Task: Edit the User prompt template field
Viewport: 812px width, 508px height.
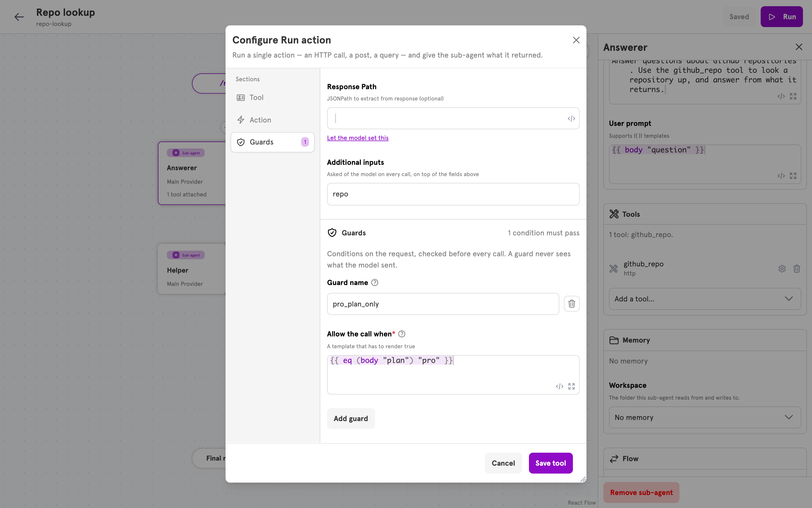Action: click(705, 164)
